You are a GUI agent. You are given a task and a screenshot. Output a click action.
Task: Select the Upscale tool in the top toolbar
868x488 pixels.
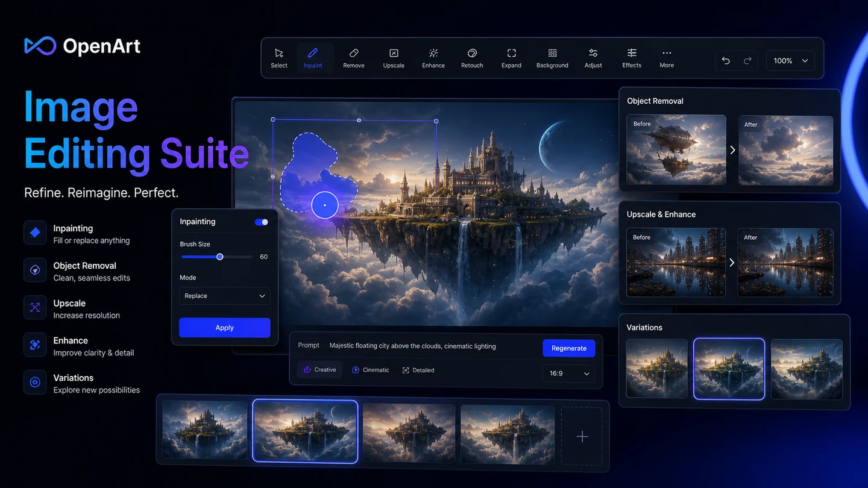(394, 58)
